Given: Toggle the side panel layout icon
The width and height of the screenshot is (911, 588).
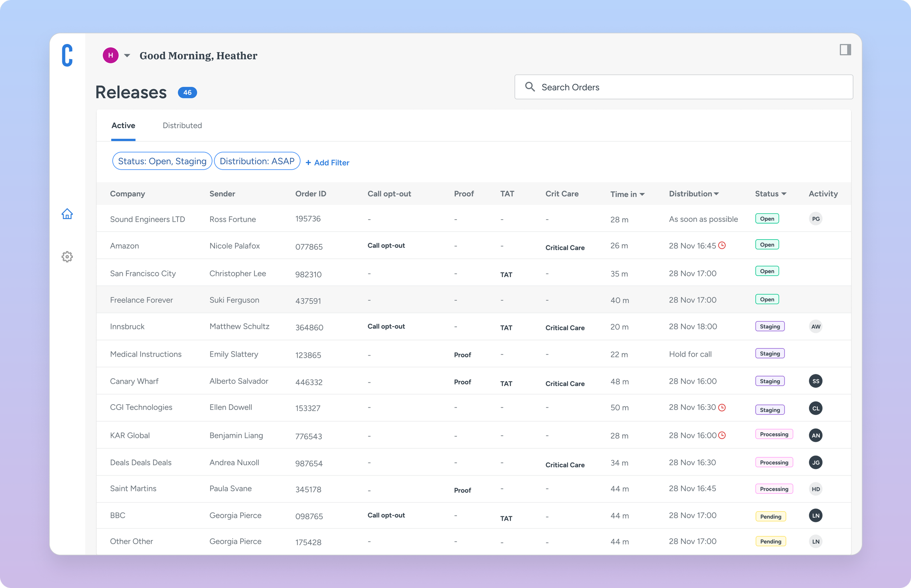Looking at the screenshot, I should [845, 50].
